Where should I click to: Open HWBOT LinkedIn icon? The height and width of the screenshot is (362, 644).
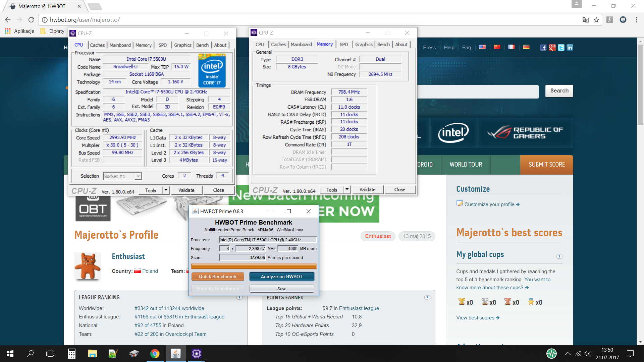(x=570, y=48)
